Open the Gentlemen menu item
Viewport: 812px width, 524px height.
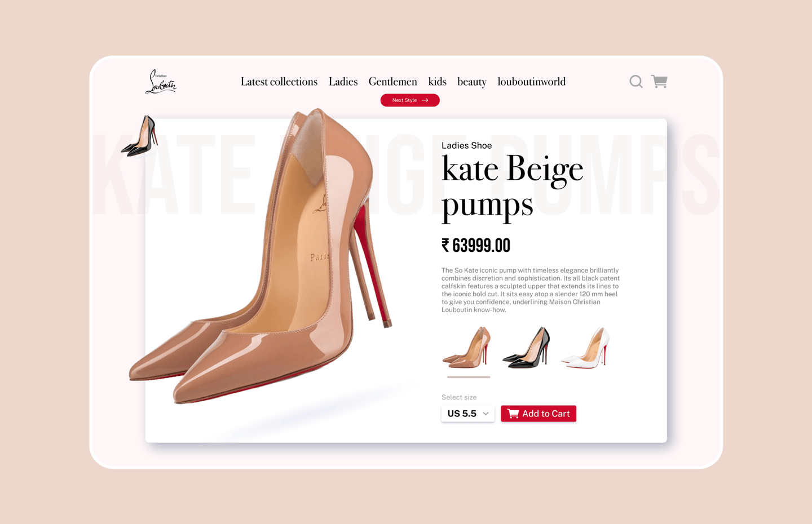[393, 82]
